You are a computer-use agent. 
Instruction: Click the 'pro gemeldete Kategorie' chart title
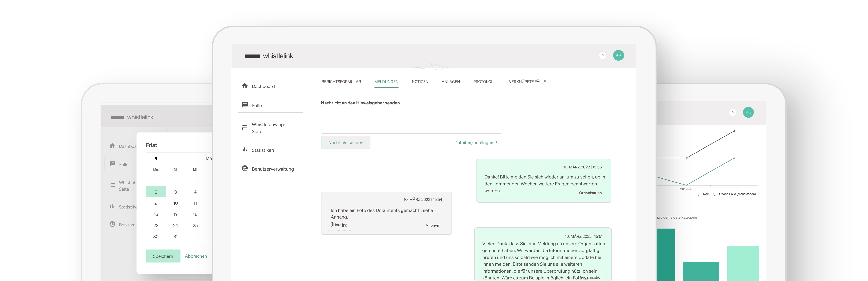click(677, 217)
